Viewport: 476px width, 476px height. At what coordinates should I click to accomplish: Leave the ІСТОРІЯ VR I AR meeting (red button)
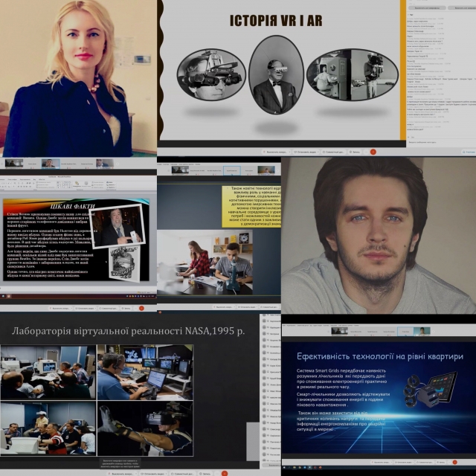373,152
